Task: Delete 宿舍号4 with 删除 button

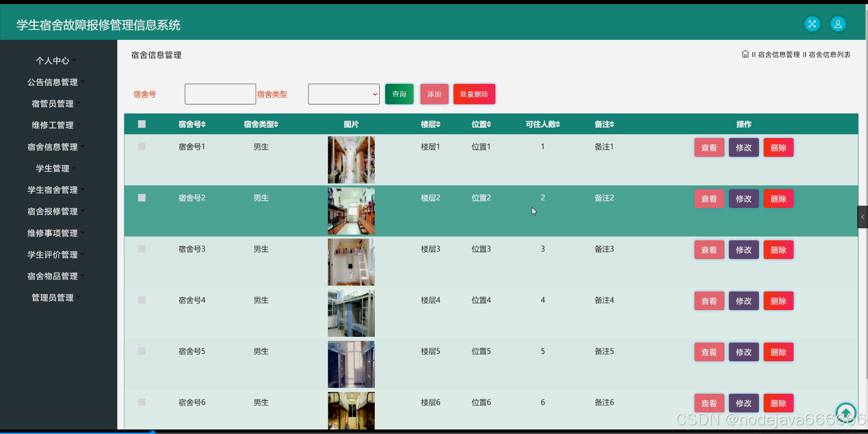Action: [778, 301]
